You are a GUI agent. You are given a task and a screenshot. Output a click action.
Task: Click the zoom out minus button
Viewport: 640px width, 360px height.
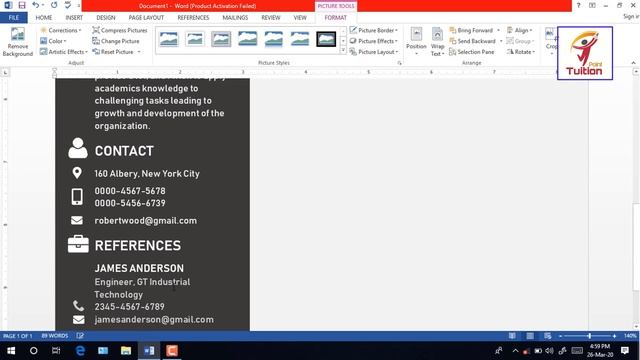[x=560, y=336]
